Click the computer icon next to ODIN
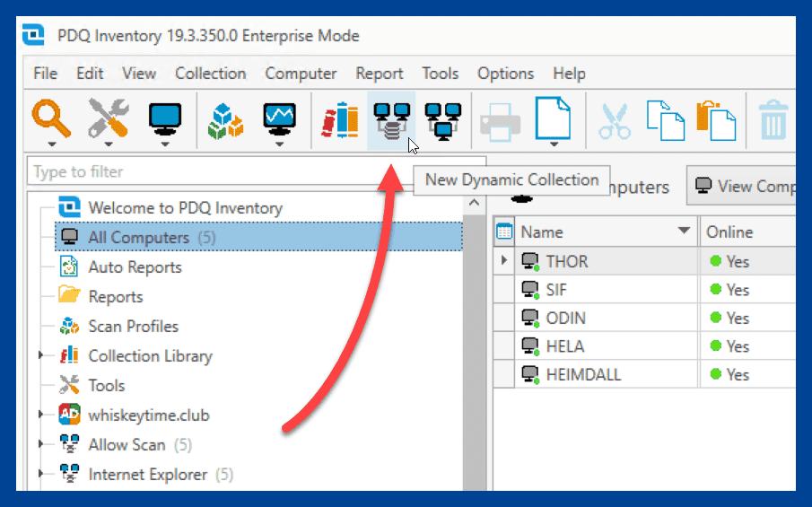812x507 pixels. click(x=530, y=318)
